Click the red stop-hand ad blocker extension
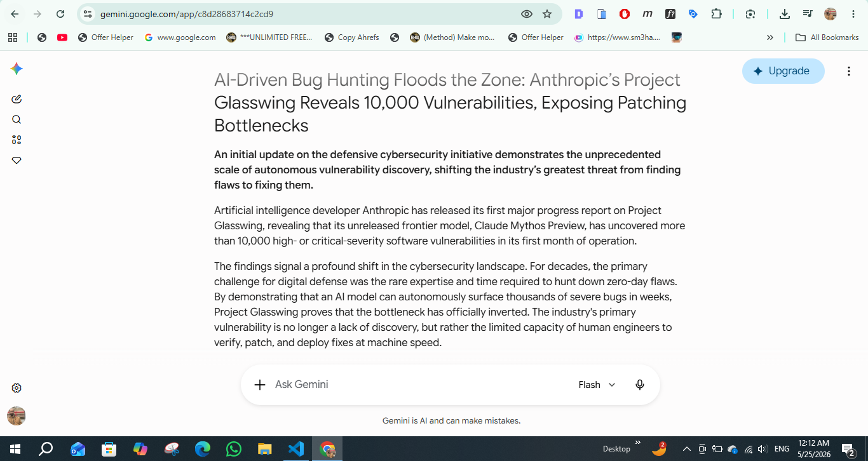 (625, 13)
